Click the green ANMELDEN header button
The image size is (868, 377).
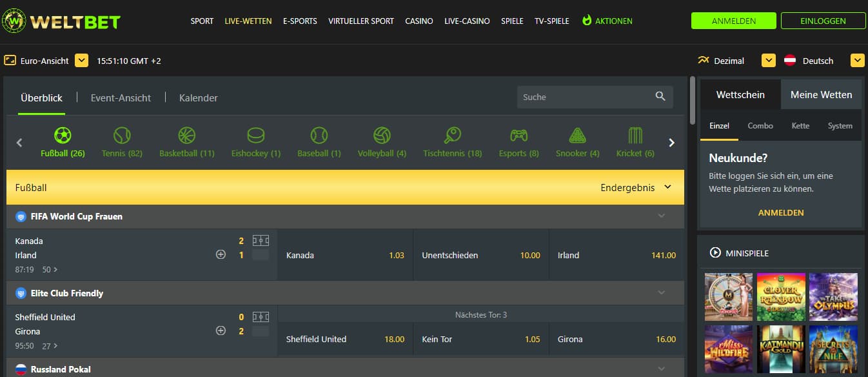[x=733, y=21]
